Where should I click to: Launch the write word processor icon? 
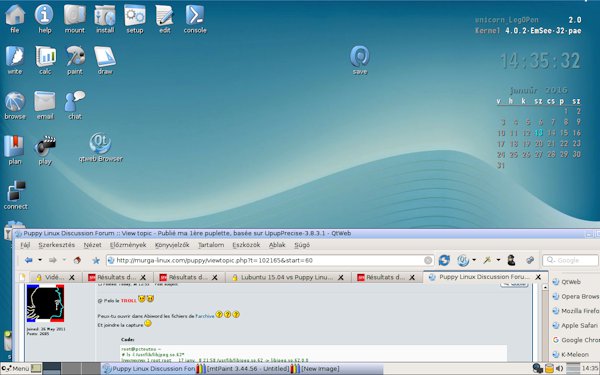pos(15,60)
